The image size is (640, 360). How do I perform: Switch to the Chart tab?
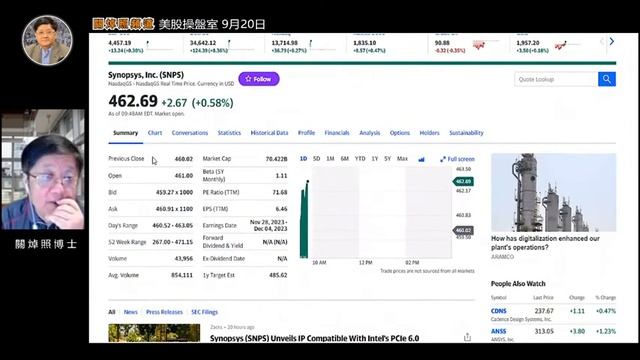point(155,133)
